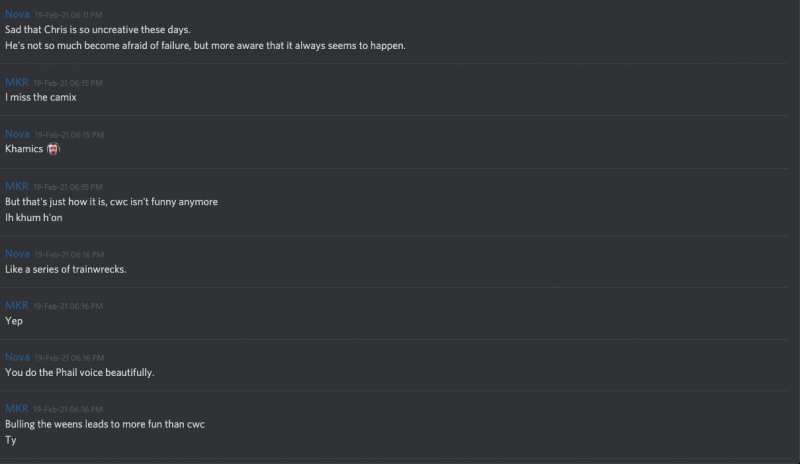Select the "I miss the camix" message
This screenshot has height=464, width=800.
tap(41, 97)
